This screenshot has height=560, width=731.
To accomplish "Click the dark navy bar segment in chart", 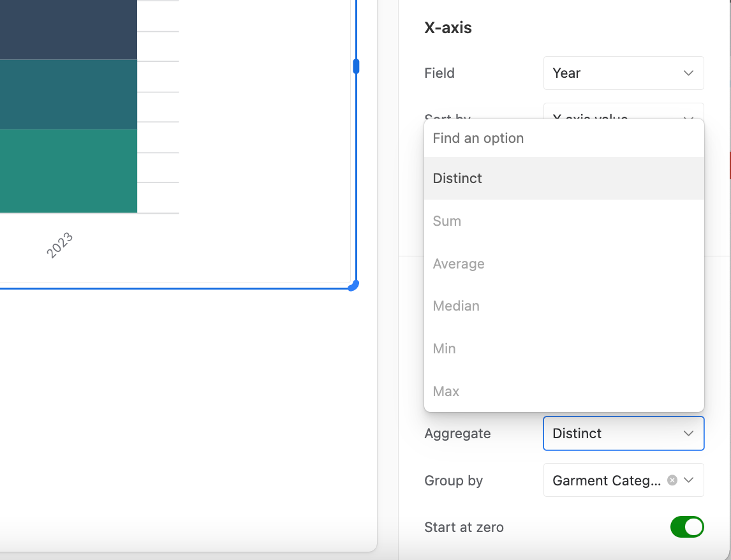I will 68,30.
